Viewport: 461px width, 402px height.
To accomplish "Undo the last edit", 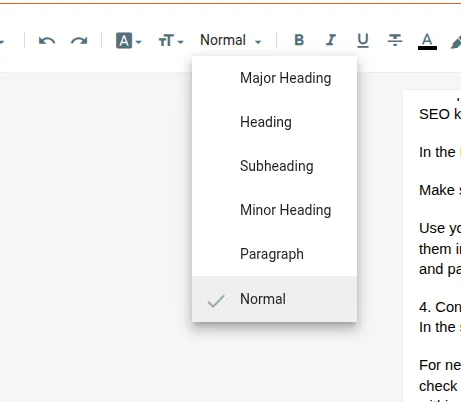I will pos(47,41).
